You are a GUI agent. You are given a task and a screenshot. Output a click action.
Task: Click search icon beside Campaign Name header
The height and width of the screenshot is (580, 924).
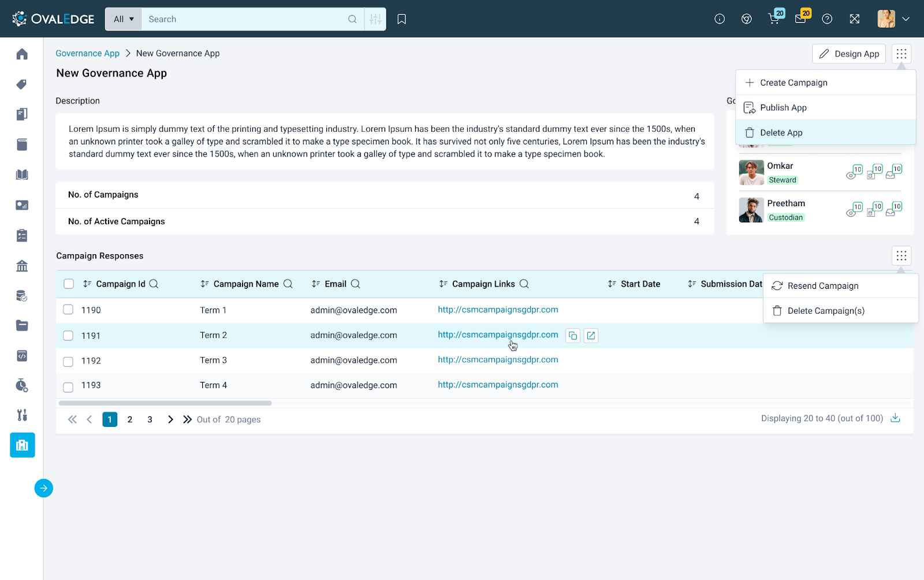click(288, 284)
